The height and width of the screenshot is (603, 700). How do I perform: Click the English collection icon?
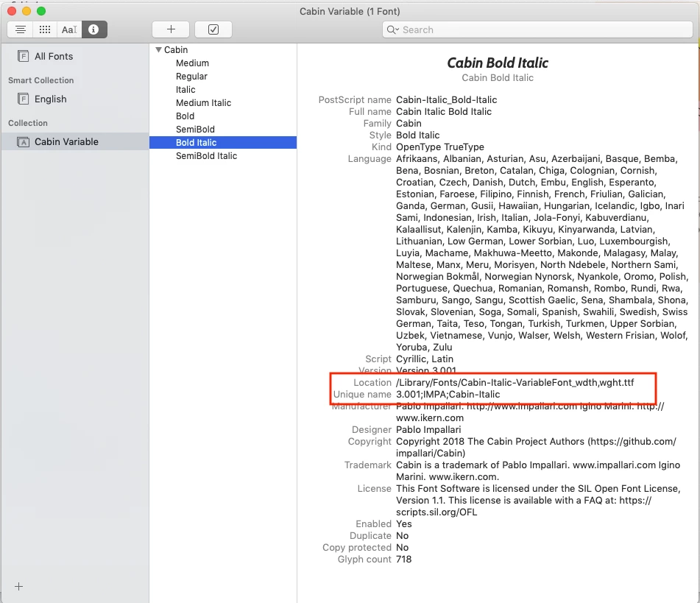pos(23,99)
